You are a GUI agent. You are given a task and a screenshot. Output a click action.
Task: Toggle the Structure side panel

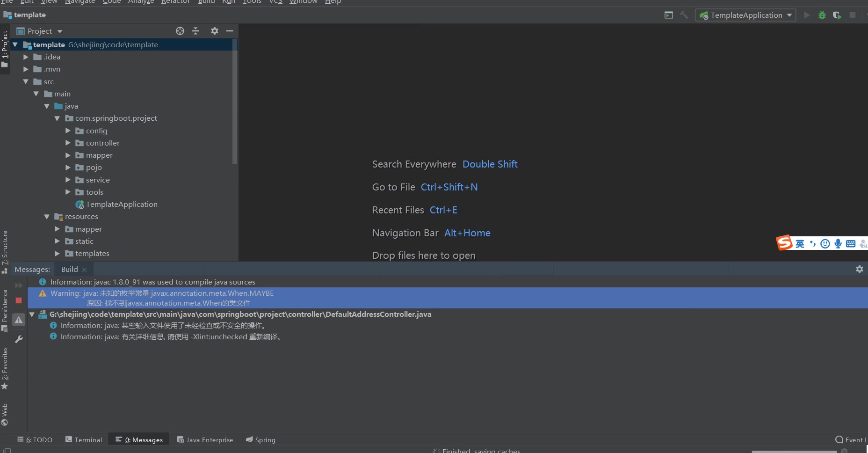pyautogui.click(x=5, y=250)
